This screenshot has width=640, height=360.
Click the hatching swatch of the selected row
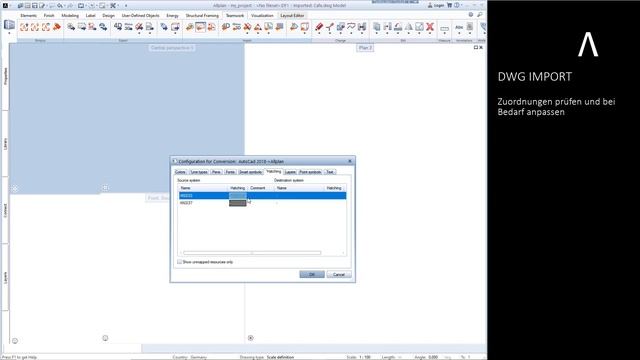238,196
